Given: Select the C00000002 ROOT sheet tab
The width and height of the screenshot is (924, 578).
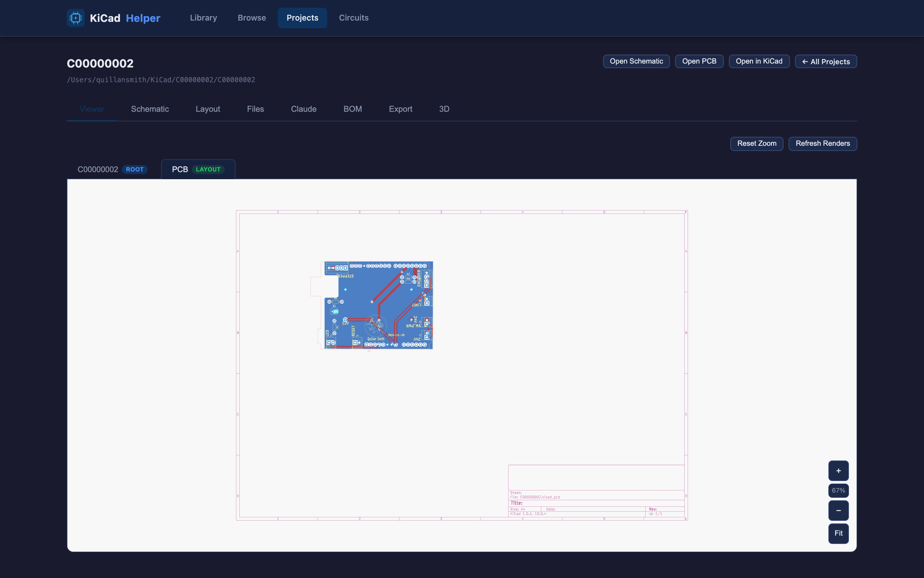Looking at the screenshot, I should (112, 169).
